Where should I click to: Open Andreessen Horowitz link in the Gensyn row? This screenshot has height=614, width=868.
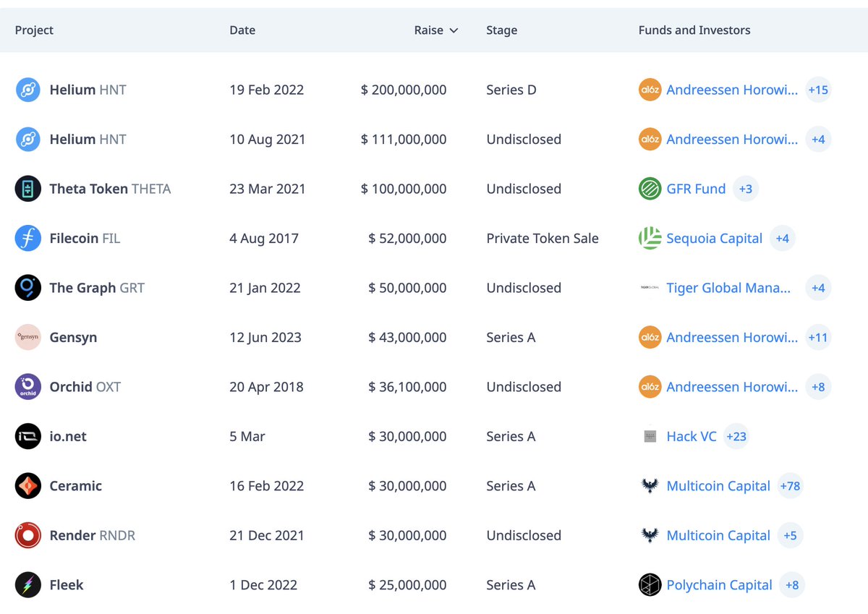pos(732,338)
